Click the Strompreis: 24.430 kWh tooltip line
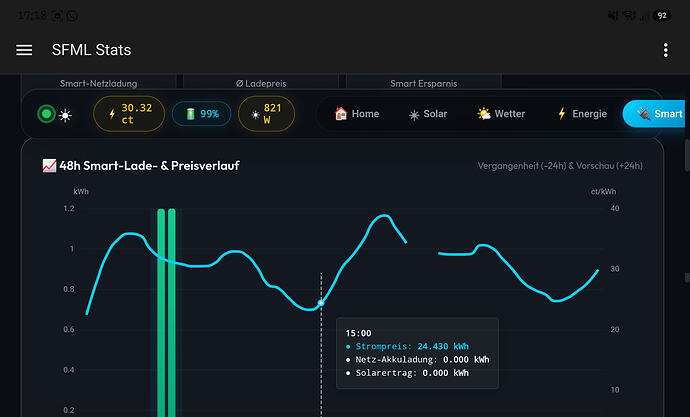This screenshot has width=690, height=417. tap(407, 347)
